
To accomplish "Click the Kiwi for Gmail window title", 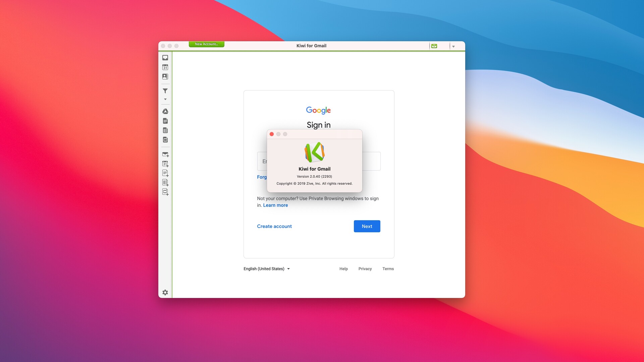I will [311, 46].
